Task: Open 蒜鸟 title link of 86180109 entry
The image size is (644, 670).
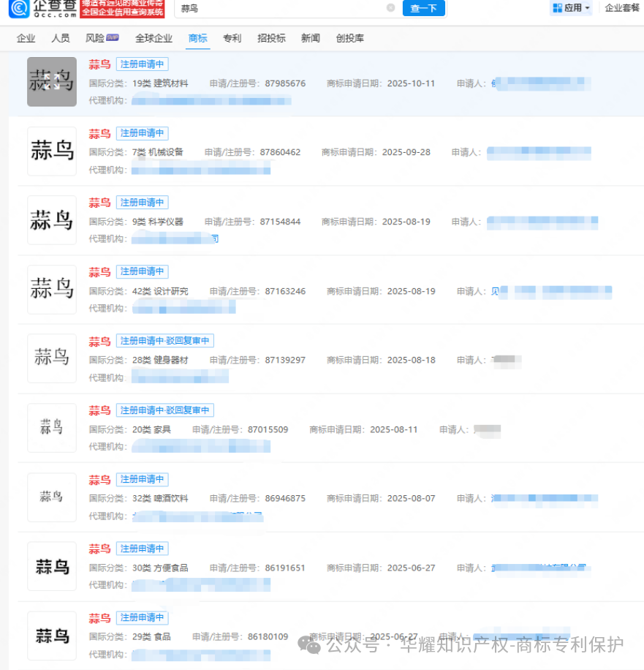Action: 99,618
